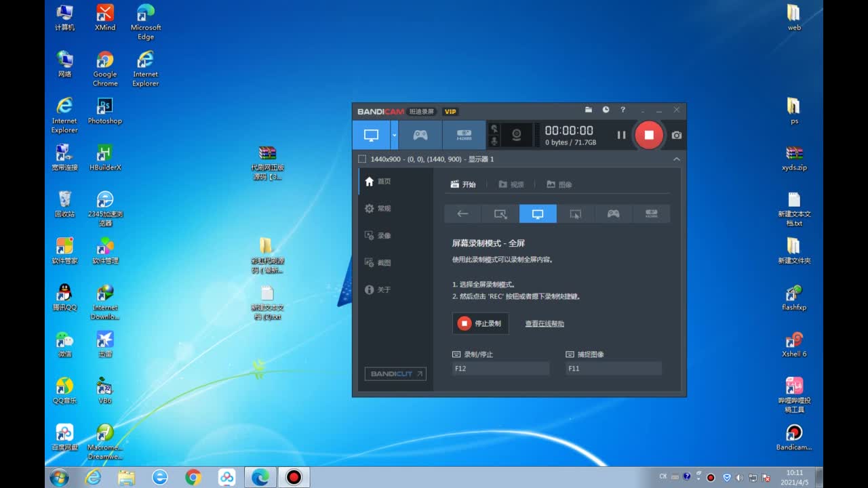Collapse the Bandicam panel with chevron

pos(676,159)
